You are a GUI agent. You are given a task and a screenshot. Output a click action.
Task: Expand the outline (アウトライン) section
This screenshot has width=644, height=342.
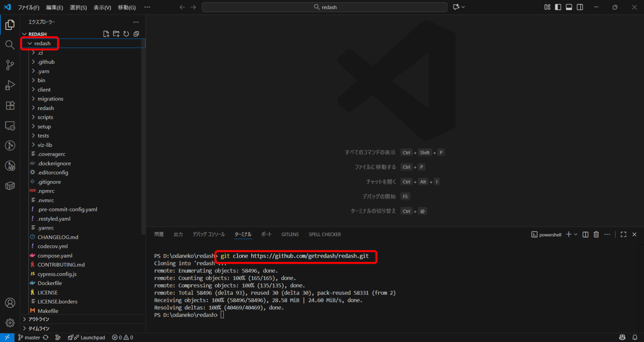tap(83, 319)
